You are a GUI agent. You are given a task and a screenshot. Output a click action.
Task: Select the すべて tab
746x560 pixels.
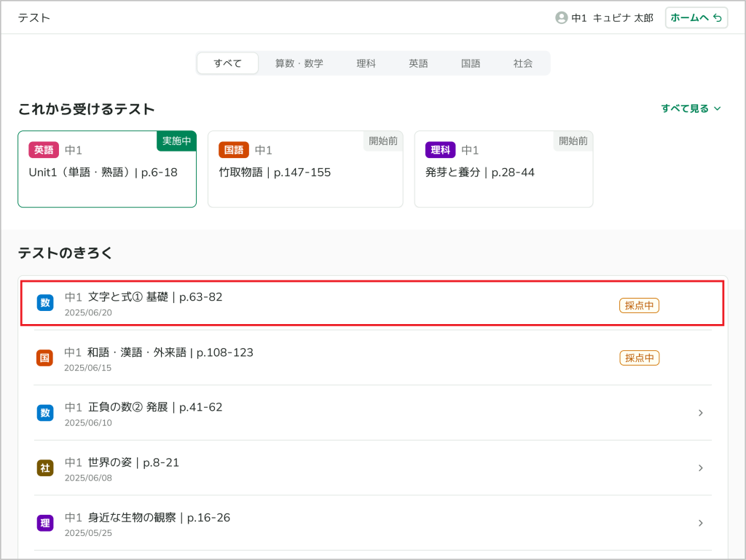(x=227, y=63)
